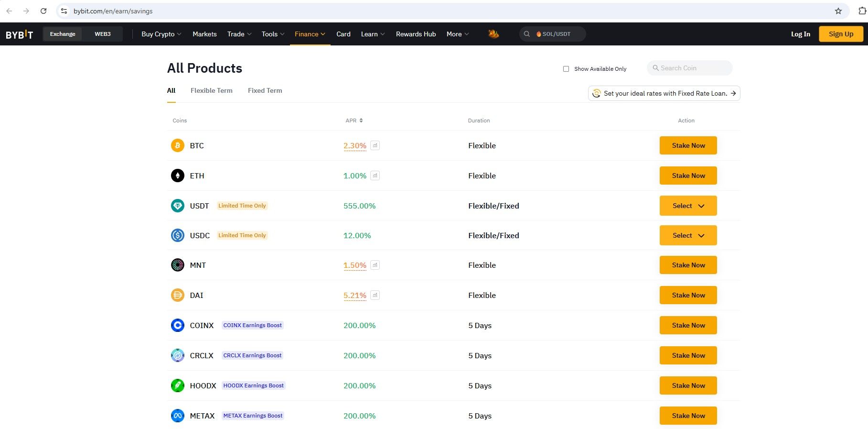The image size is (868, 429).
Task: Open MNT APR history chart icon
Action: [375, 265]
